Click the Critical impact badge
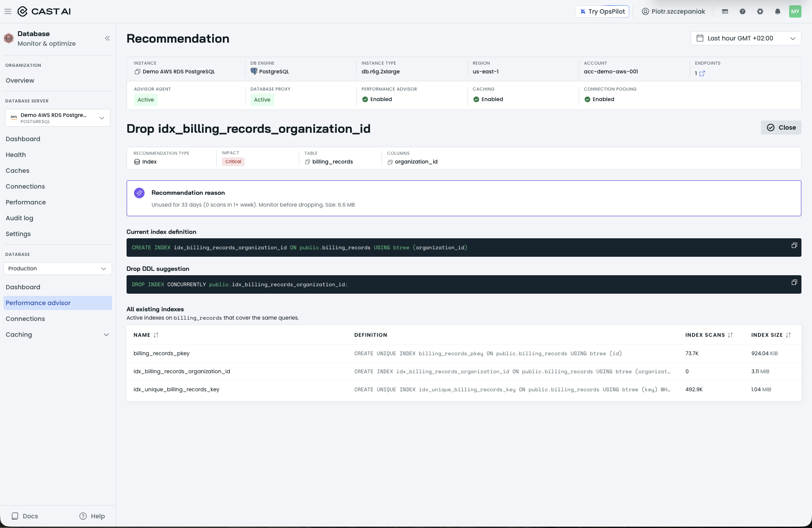Image resolution: width=812 pixels, height=528 pixels. [x=233, y=162]
